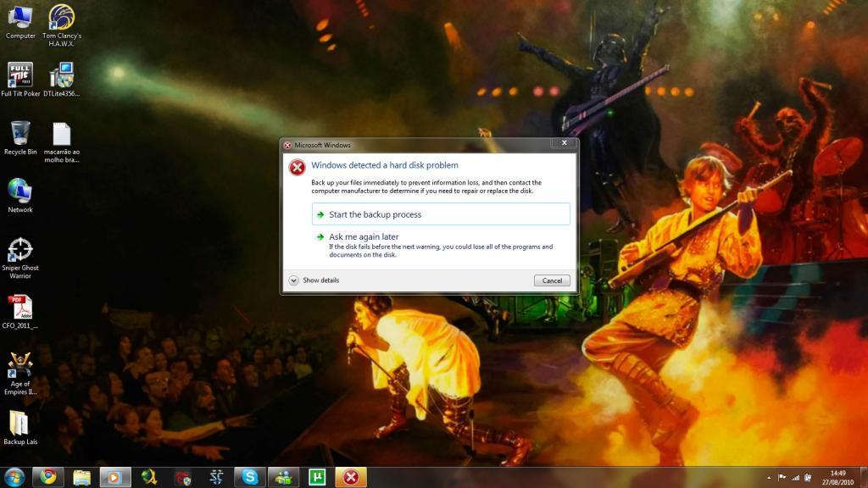The width and height of the screenshot is (868, 488).
Task: Click the power tray icon
Action: [808, 477]
